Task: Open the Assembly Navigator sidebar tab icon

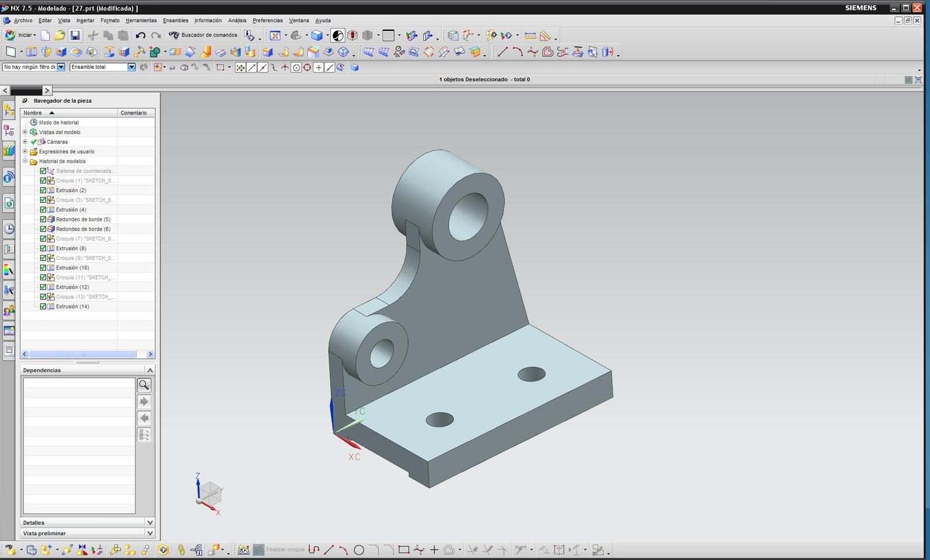Action: [9, 110]
